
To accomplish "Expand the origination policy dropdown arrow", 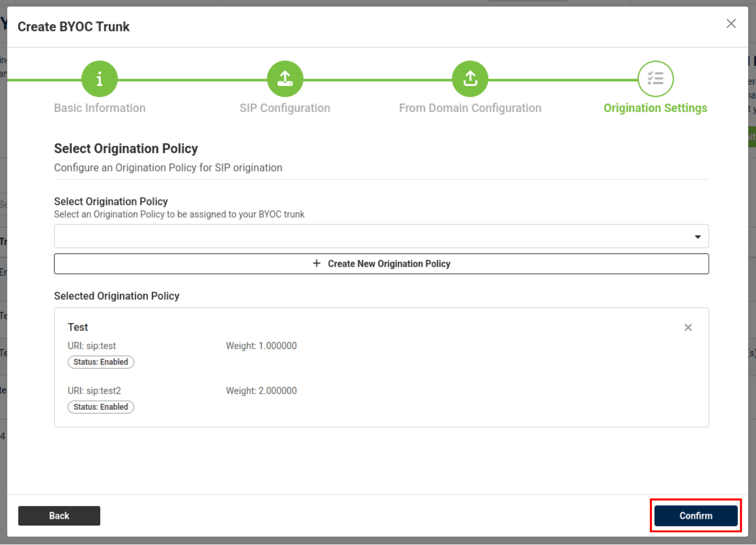I will (697, 237).
